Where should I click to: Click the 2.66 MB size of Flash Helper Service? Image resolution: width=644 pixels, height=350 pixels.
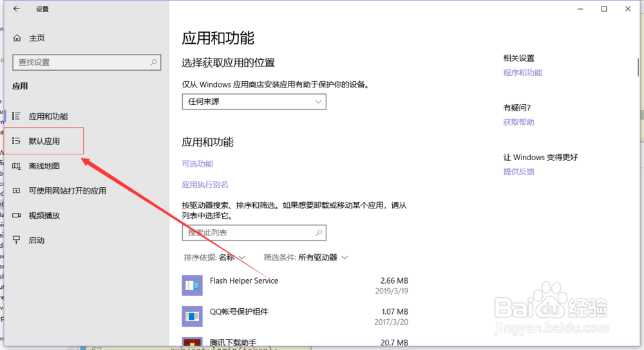point(394,281)
